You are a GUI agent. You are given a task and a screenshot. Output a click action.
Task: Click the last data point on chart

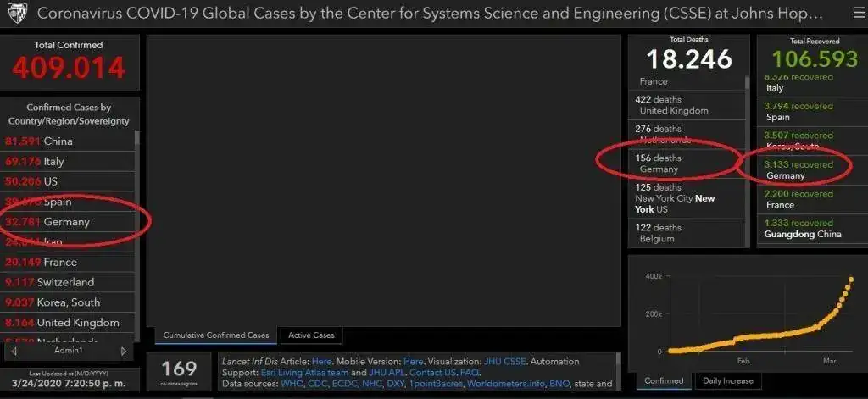pos(851,280)
